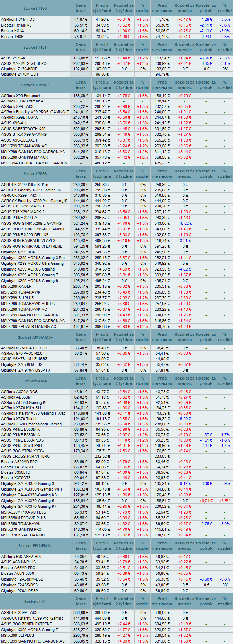
Task: Click +6,24 € half-year difference for GA-AX370-Gaming 5
Action: [x=206, y=501]
